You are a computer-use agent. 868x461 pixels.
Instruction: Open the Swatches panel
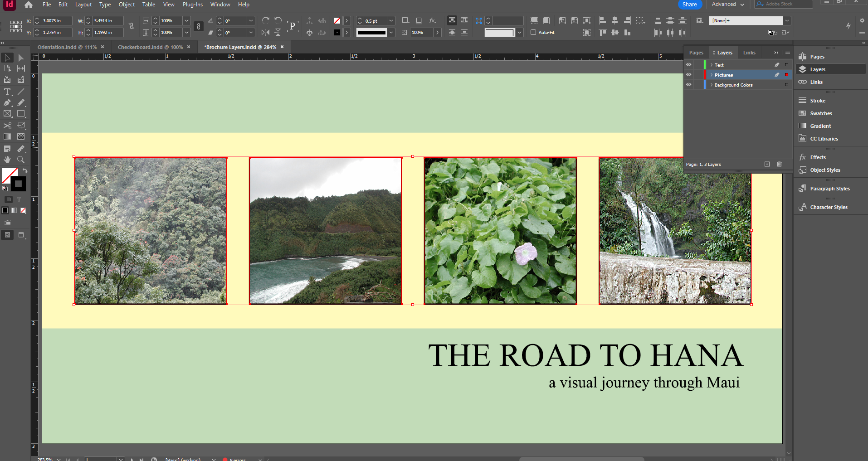[x=821, y=113]
